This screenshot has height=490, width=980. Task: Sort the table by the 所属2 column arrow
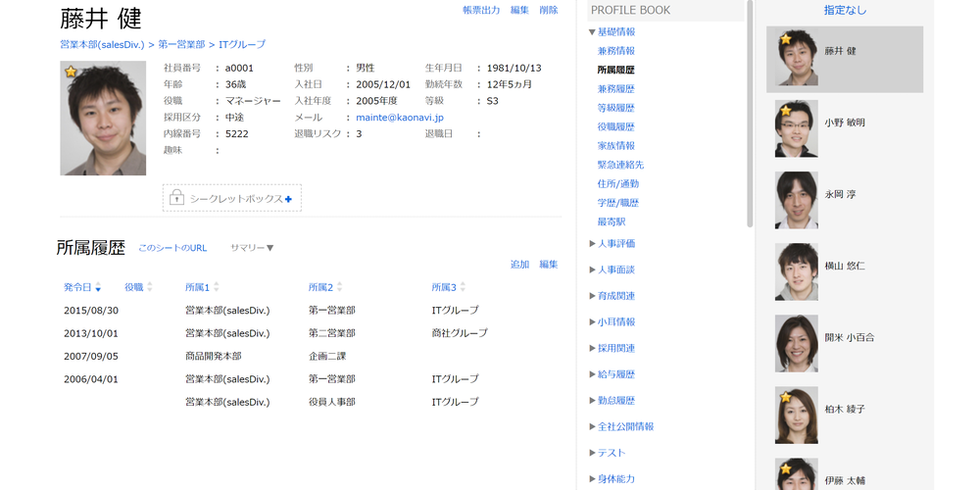pyautogui.click(x=339, y=287)
